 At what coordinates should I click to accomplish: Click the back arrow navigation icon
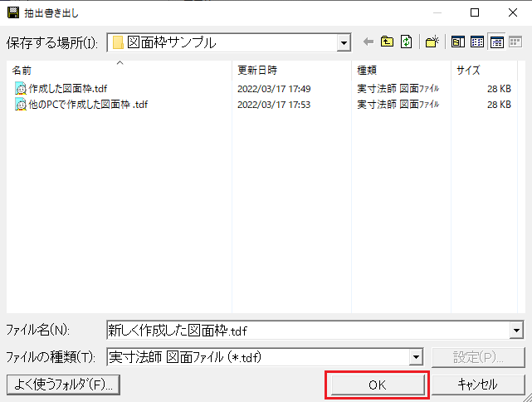368,42
